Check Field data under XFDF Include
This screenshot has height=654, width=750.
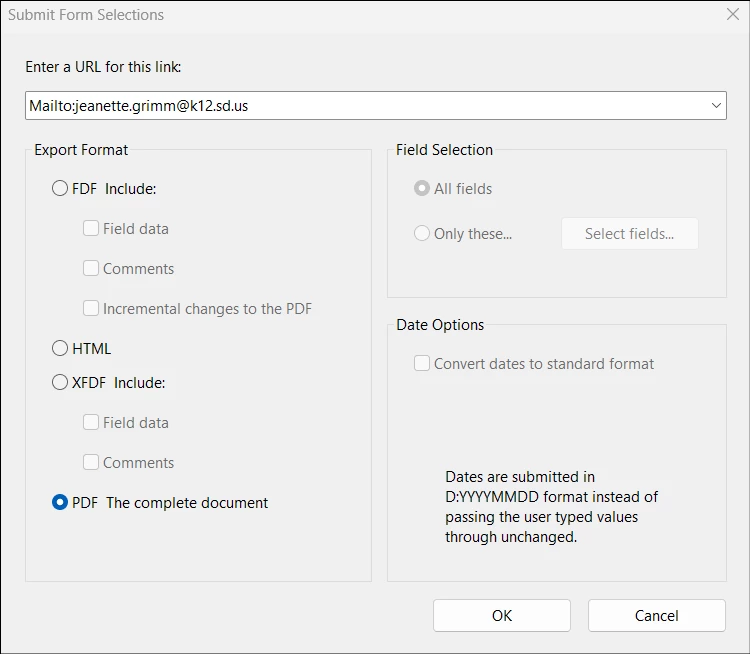pyautogui.click(x=91, y=422)
